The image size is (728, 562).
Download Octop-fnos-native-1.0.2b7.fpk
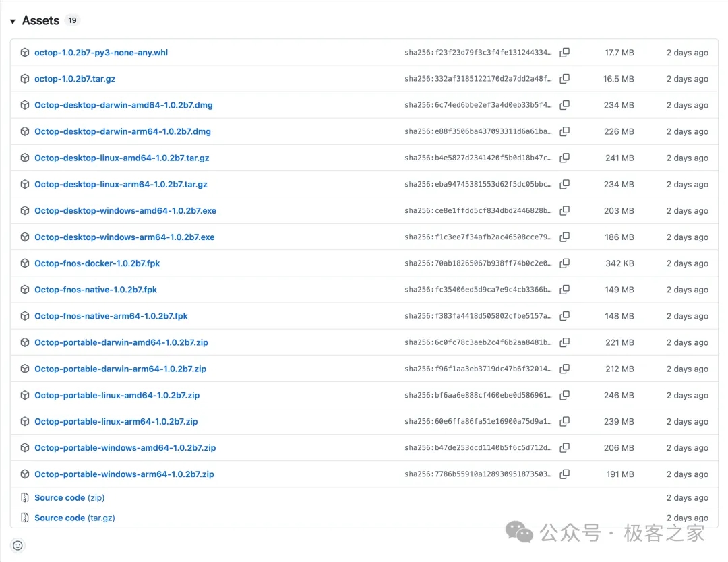click(96, 290)
